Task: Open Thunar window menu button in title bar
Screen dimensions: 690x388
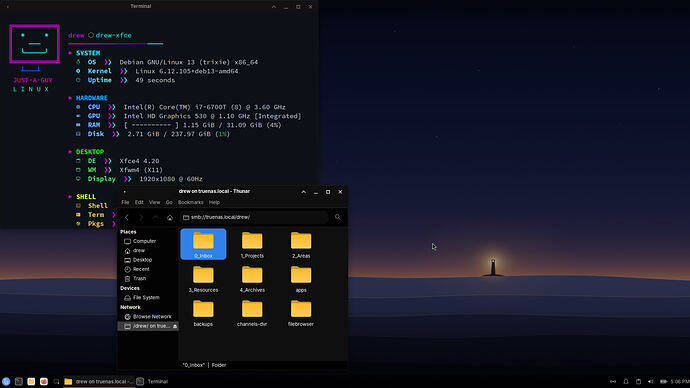Action: click(x=125, y=192)
